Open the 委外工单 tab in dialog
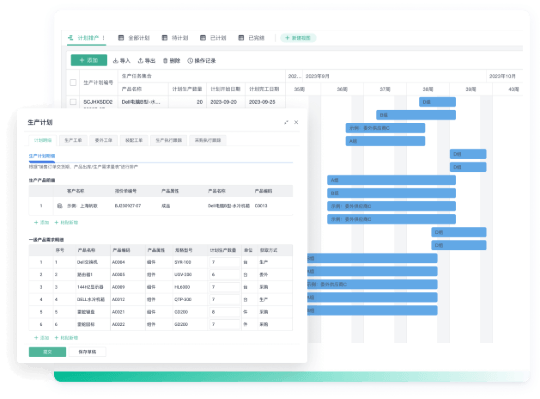540x399 pixels. (103, 140)
